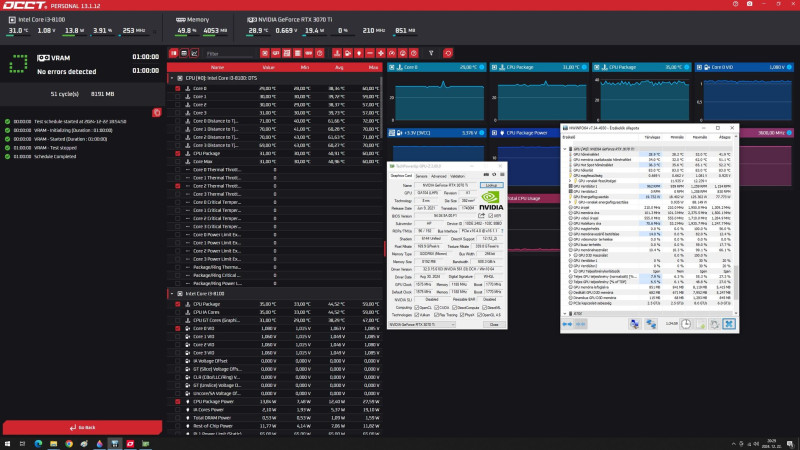Image resolution: width=800 pixels, height=450 pixels.
Task: Open the GPU selection dropdown in GPU-Z
Action: coord(422,324)
